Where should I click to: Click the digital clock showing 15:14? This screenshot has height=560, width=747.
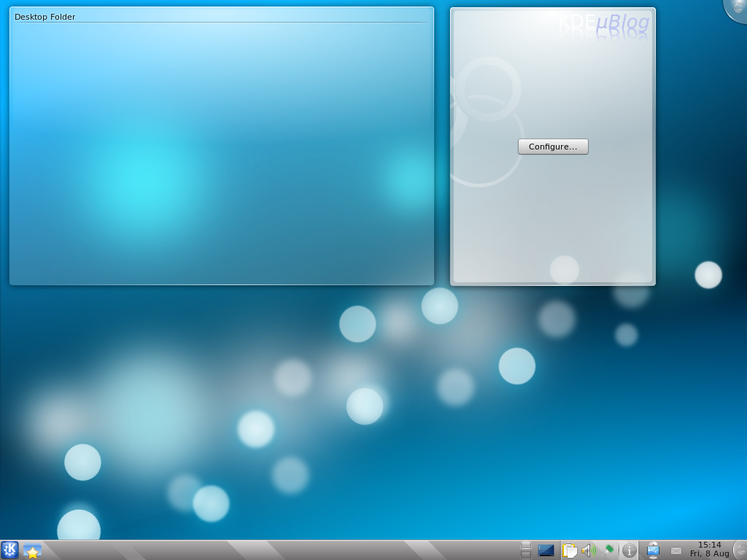pos(709,545)
